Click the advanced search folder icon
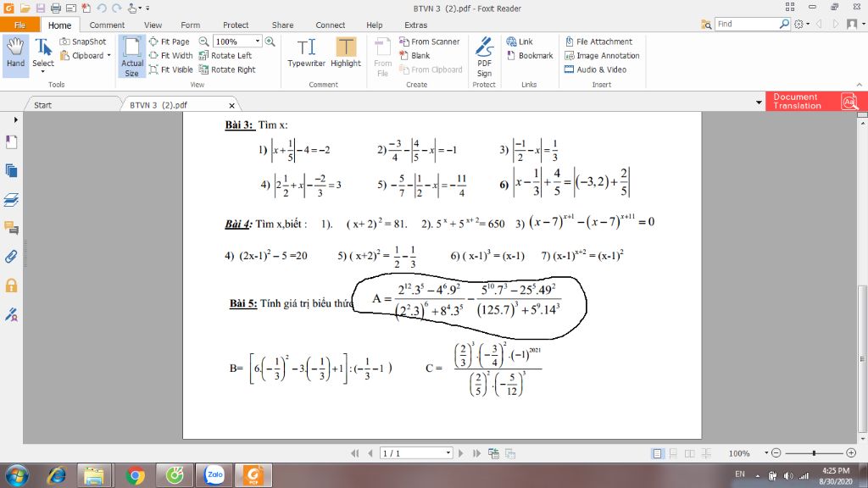 pyautogui.click(x=706, y=25)
